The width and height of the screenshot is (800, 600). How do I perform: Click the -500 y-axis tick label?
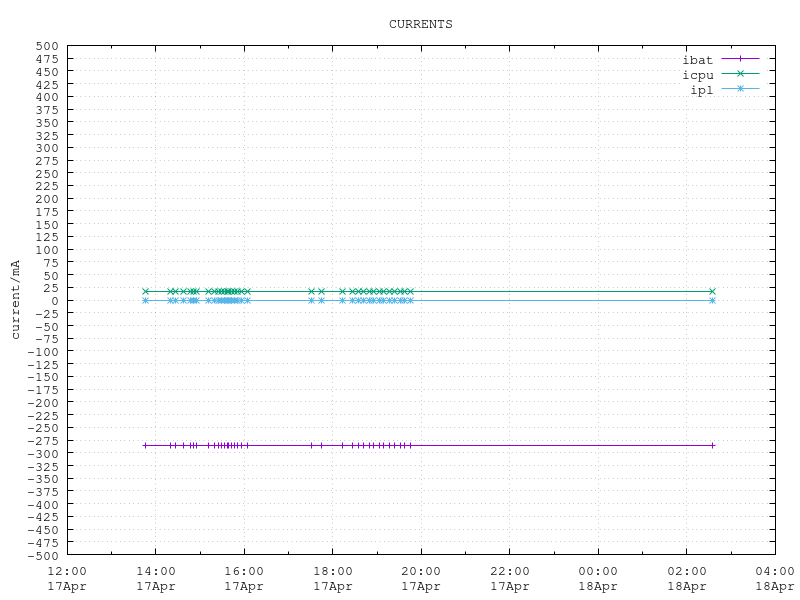[x=43, y=556]
